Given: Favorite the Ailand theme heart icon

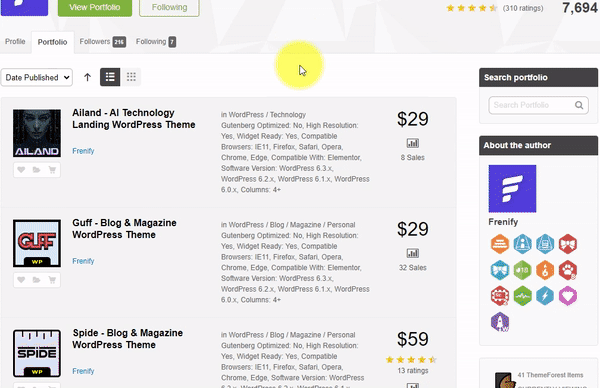Looking at the screenshot, I should [21, 170].
